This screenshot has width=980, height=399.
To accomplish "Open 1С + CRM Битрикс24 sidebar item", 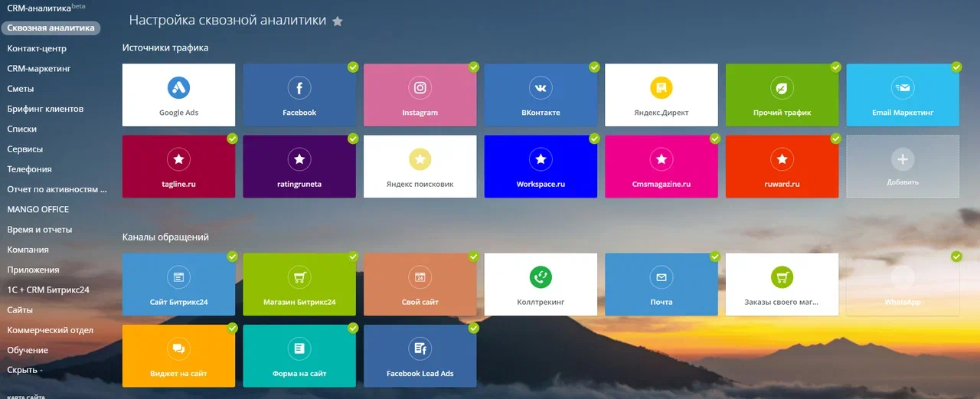I will click(48, 289).
